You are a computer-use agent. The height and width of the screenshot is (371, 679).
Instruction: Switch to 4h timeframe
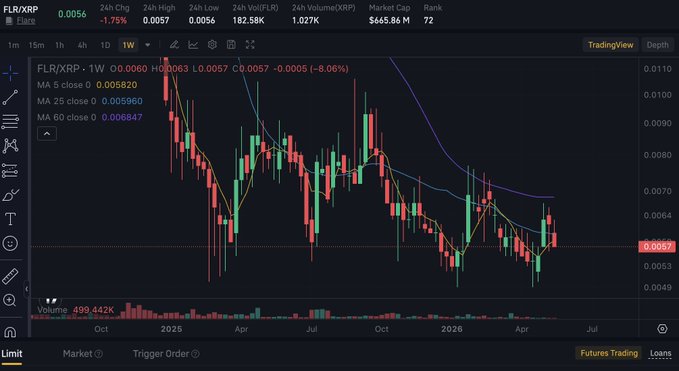pos(82,45)
